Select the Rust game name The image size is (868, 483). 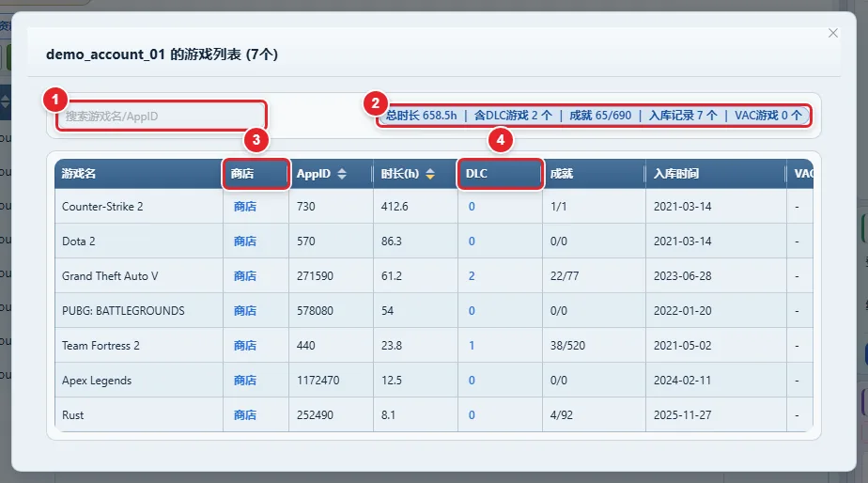(72, 414)
